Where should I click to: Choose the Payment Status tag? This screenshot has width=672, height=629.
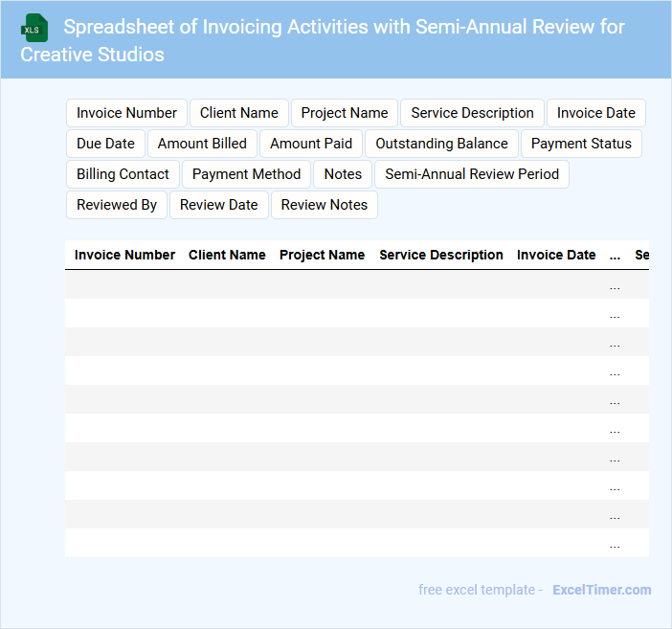coord(581,144)
